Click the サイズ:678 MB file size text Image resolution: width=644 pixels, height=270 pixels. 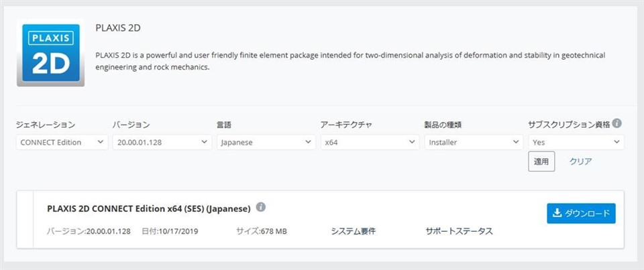point(262,231)
